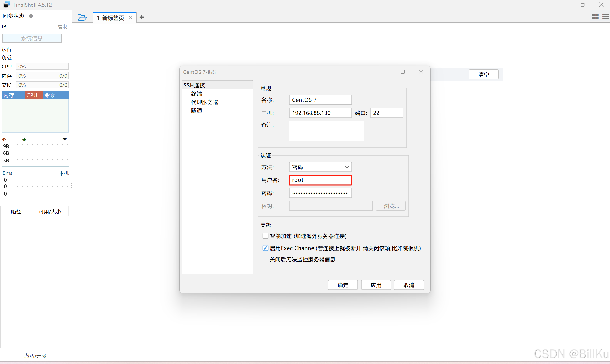This screenshot has width=610, height=364.
Task: Close the 新标签页 tab
Action: click(130, 18)
